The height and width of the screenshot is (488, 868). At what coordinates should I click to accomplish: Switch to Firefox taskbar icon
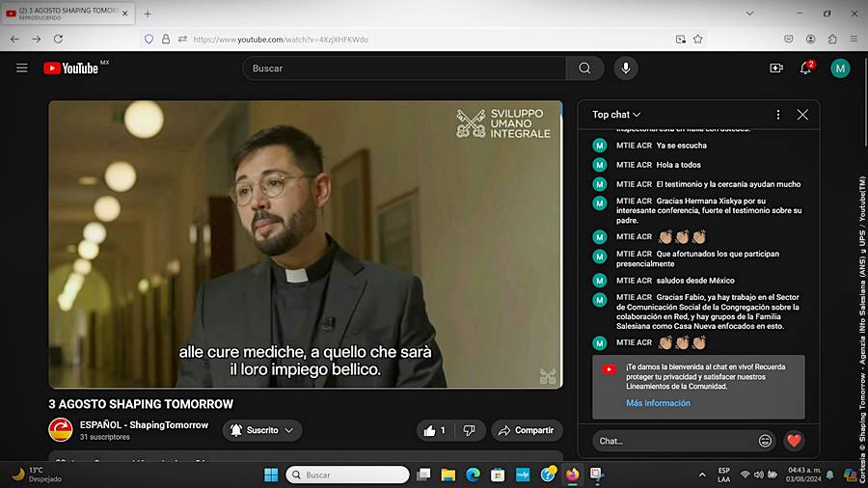tap(572, 474)
